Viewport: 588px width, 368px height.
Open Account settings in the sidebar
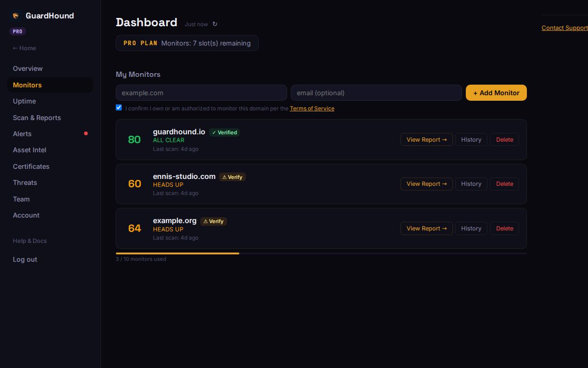point(51,215)
